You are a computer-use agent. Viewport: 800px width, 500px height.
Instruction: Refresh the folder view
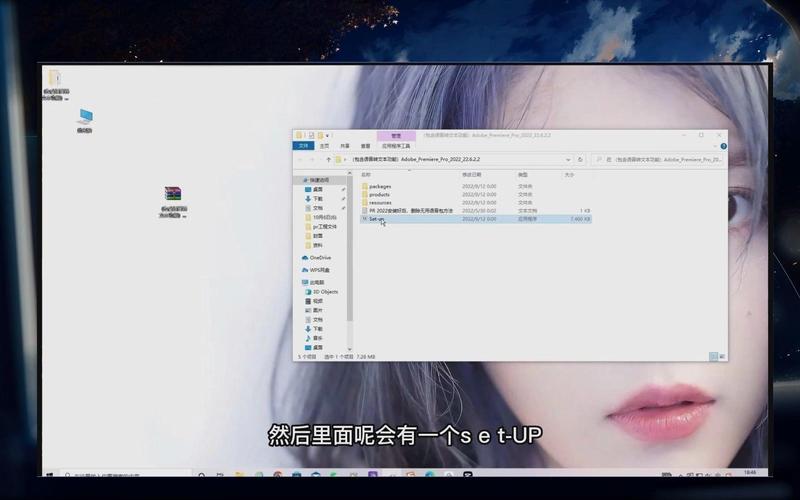pyautogui.click(x=580, y=160)
